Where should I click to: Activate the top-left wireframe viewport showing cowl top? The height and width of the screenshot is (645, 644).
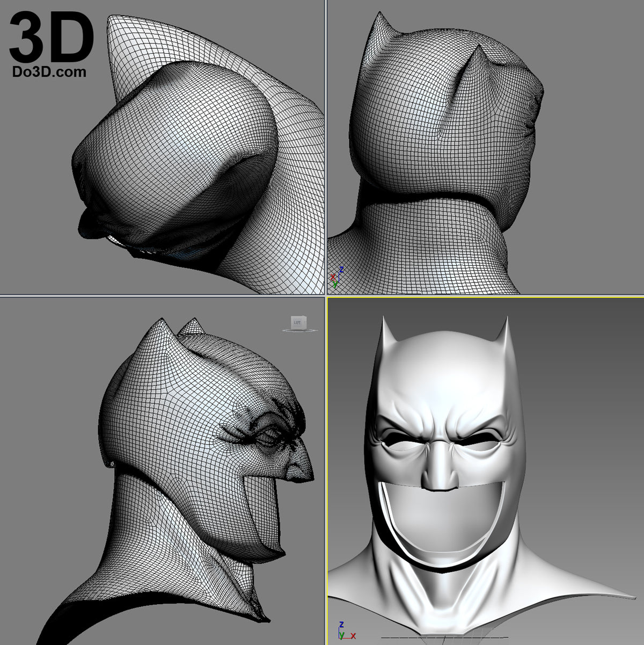[162, 147]
